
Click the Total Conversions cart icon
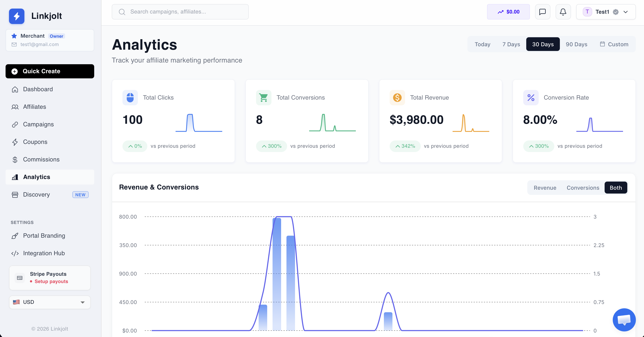[x=264, y=97]
